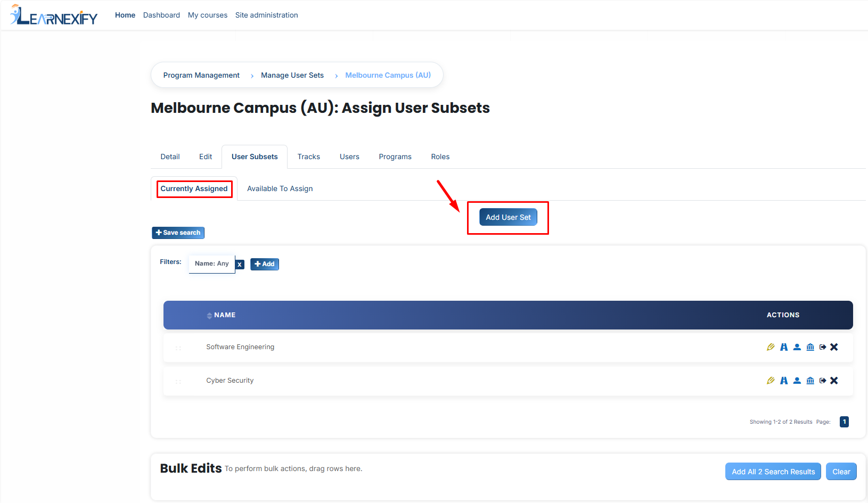
Task: Click the move arrow icon for Cyber Security
Action: click(x=823, y=381)
